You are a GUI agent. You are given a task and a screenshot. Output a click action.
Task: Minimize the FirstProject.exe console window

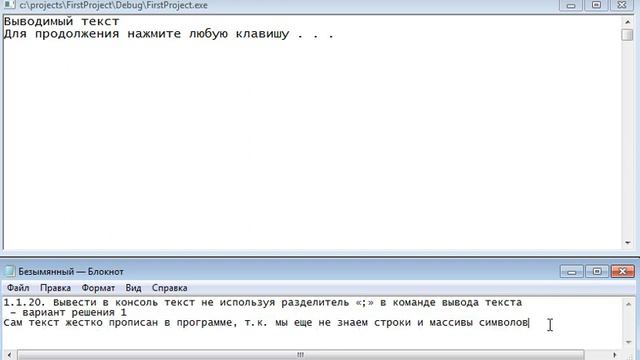tap(571, 5)
